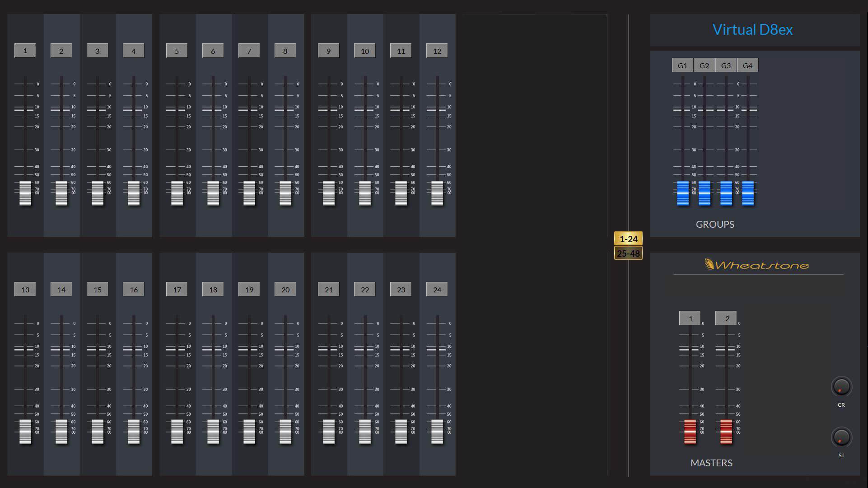Select channel 22 button
The height and width of the screenshot is (488, 868).
pyautogui.click(x=365, y=290)
